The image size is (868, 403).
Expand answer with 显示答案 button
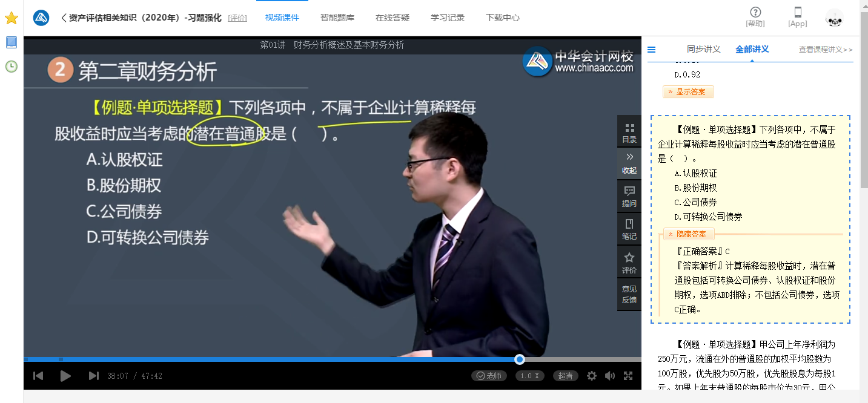(688, 92)
